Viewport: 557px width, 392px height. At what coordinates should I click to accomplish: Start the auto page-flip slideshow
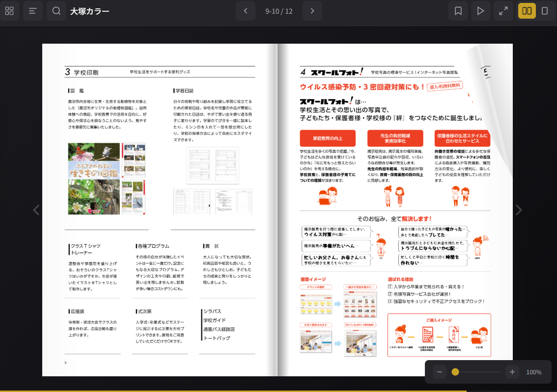(x=480, y=10)
